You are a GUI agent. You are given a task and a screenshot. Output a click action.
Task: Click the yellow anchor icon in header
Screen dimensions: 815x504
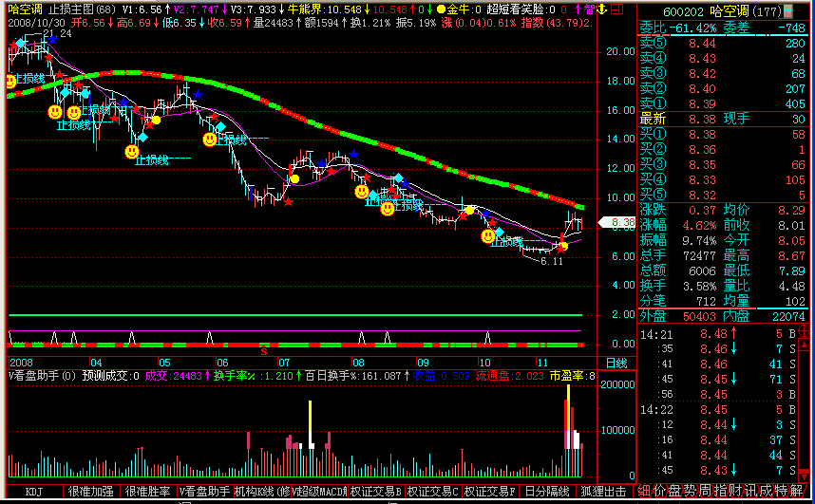click(x=602, y=9)
